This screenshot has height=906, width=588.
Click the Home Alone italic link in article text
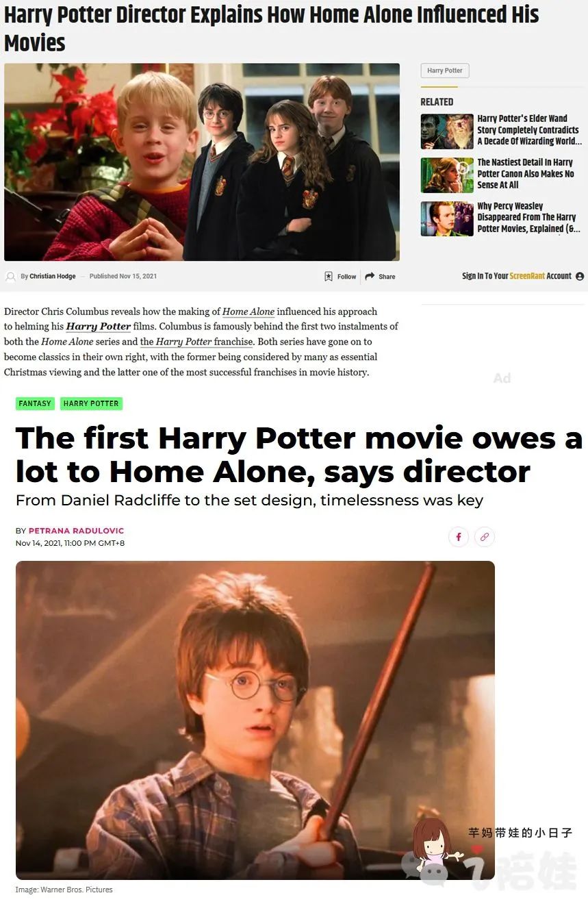tap(248, 312)
